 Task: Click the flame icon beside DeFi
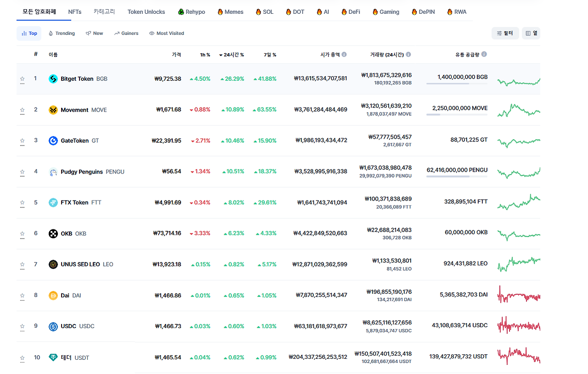[x=344, y=12]
